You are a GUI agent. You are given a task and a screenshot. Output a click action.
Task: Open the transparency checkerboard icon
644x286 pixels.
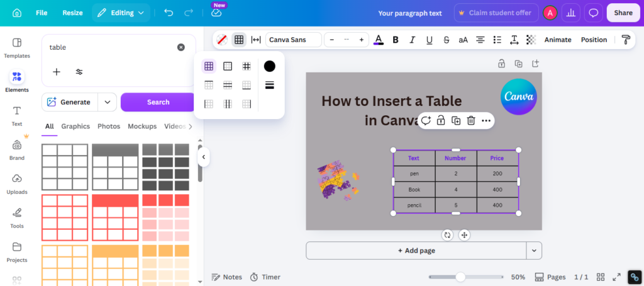pos(531,40)
